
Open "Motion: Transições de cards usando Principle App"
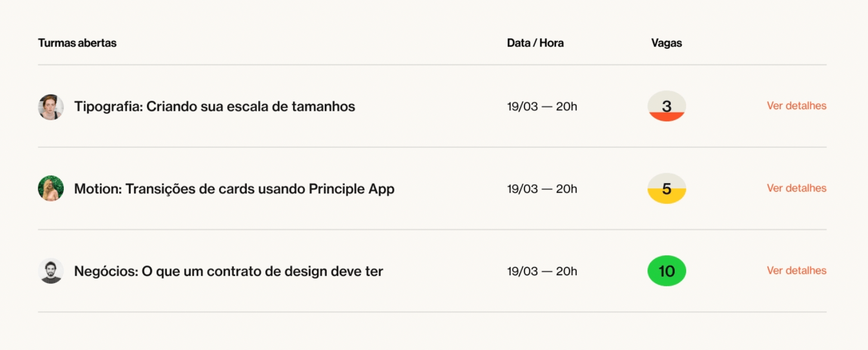click(x=234, y=189)
